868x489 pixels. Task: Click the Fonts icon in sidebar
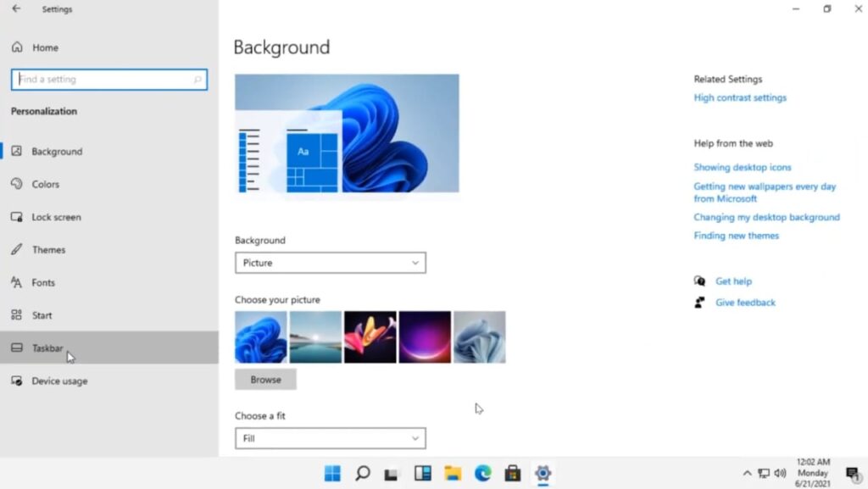(17, 282)
